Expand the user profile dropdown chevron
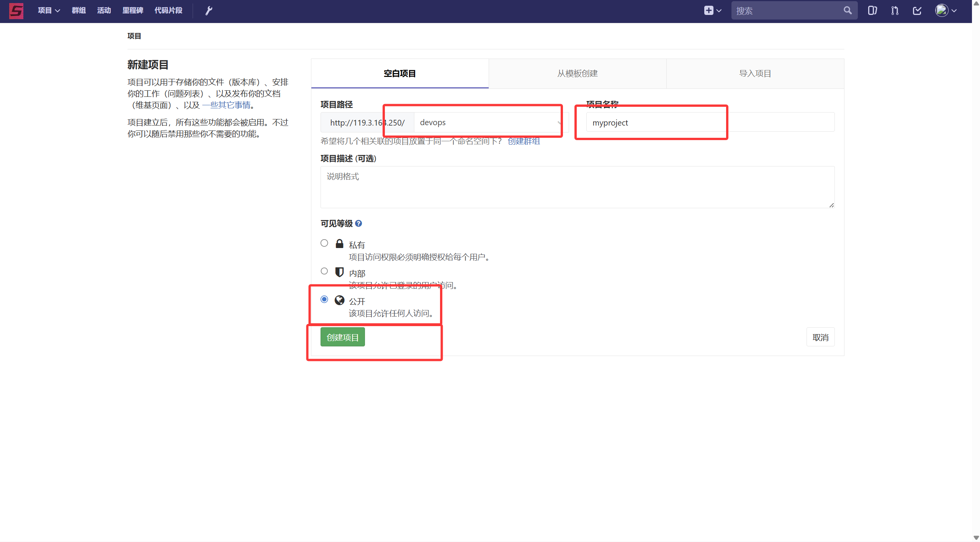Image resolution: width=980 pixels, height=542 pixels. [954, 11]
